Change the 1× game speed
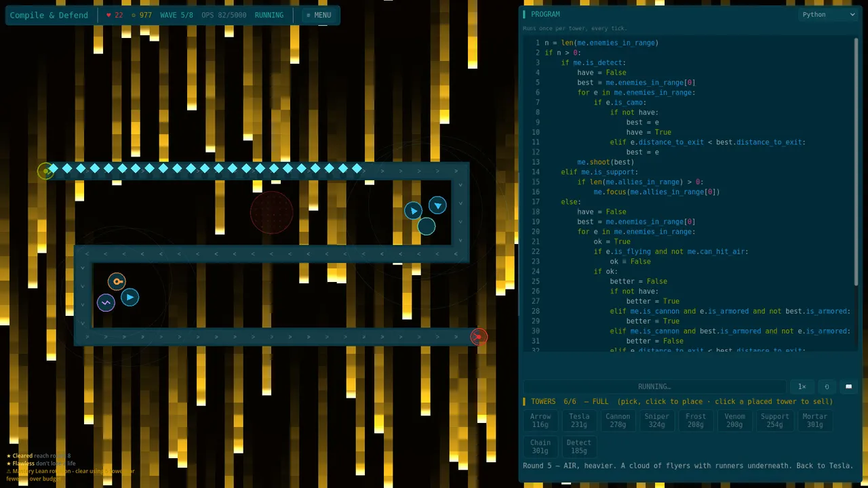Viewport: 868px width, 488px height. (x=802, y=386)
